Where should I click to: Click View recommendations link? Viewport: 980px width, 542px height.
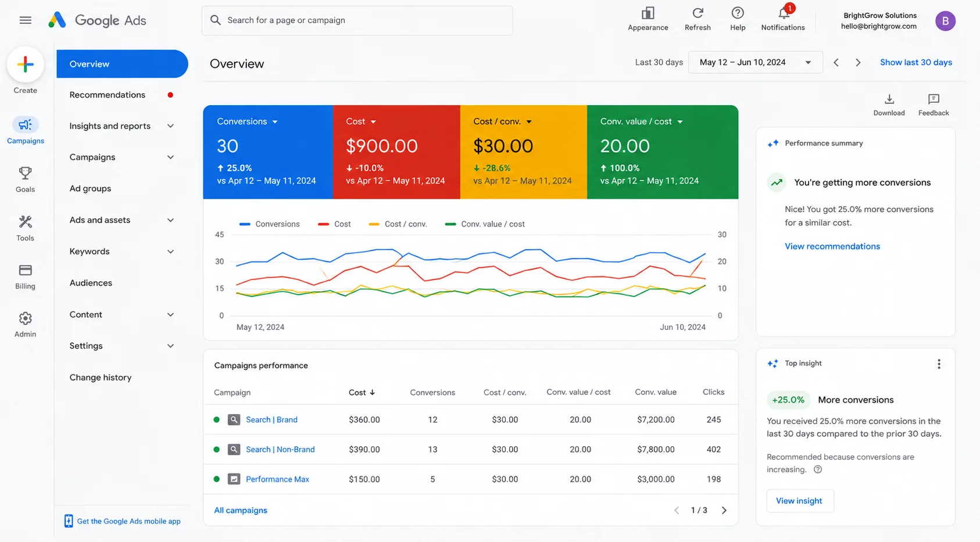(832, 246)
